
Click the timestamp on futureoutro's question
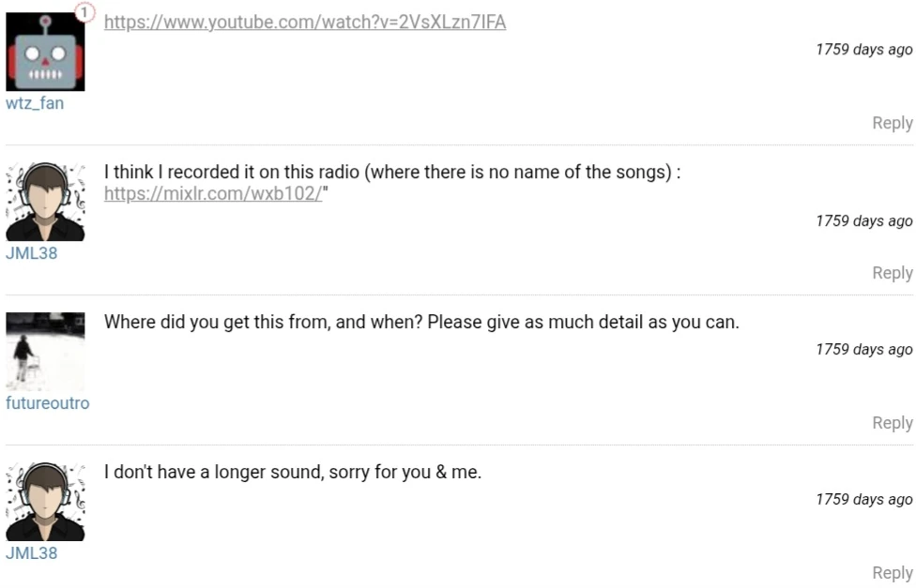(x=863, y=350)
